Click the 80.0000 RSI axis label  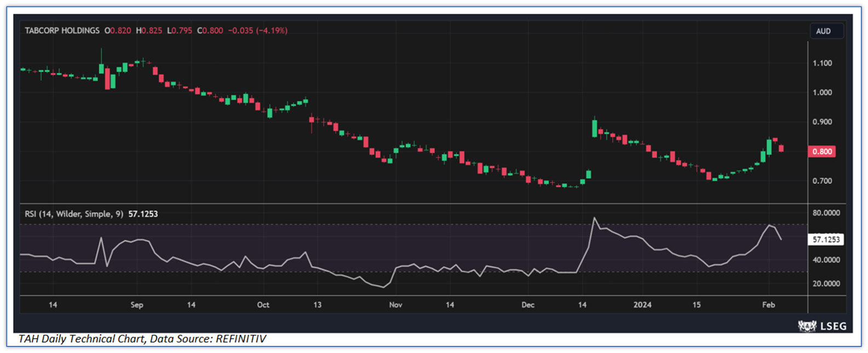tap(826, 213)
